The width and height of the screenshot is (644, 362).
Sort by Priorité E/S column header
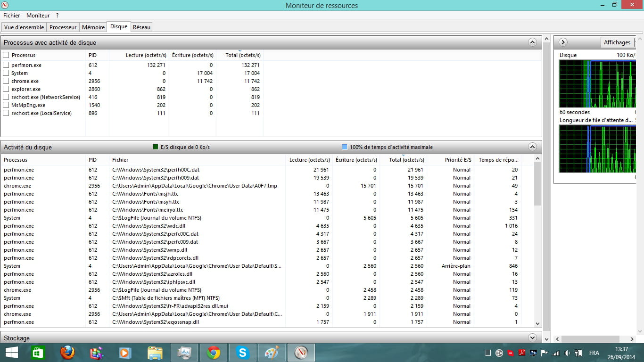click(x=450, y=160)
